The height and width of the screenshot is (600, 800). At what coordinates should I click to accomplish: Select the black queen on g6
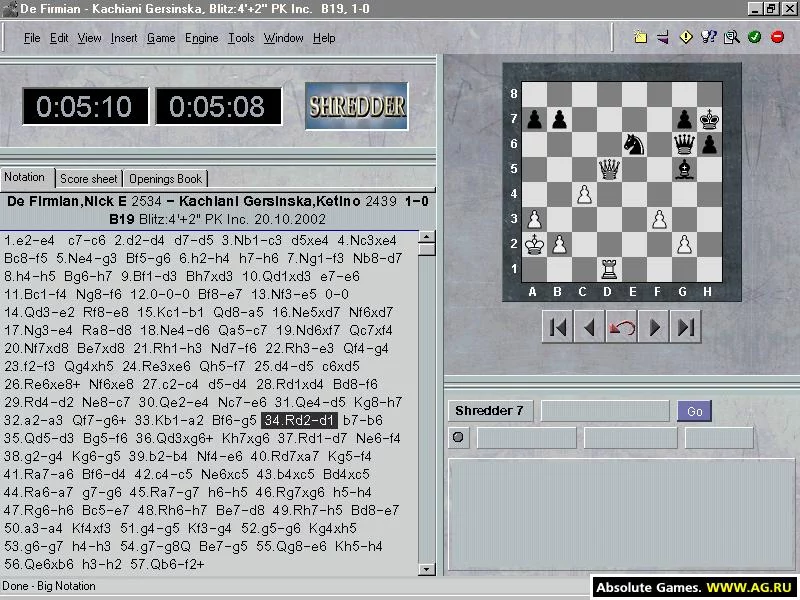pyautogui.click(x=684, y=144)
